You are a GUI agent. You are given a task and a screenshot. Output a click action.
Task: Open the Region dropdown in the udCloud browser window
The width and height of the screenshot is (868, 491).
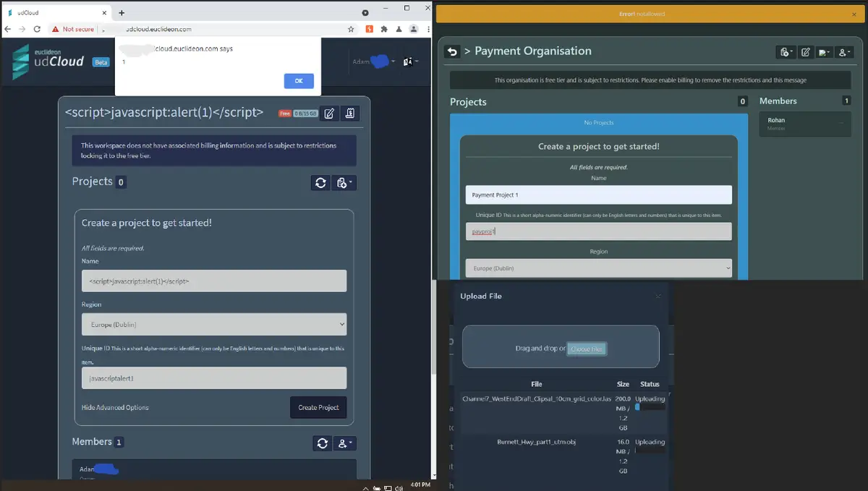pos(214,324)
